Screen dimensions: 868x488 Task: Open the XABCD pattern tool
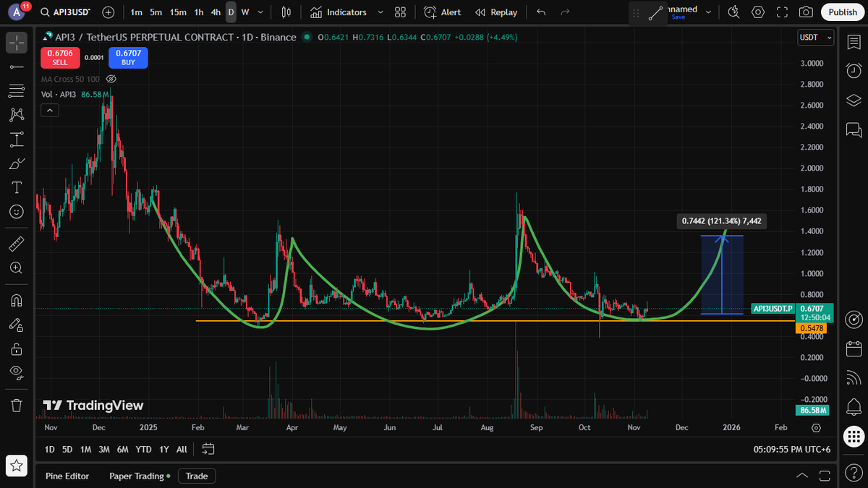tap(16, 114)
